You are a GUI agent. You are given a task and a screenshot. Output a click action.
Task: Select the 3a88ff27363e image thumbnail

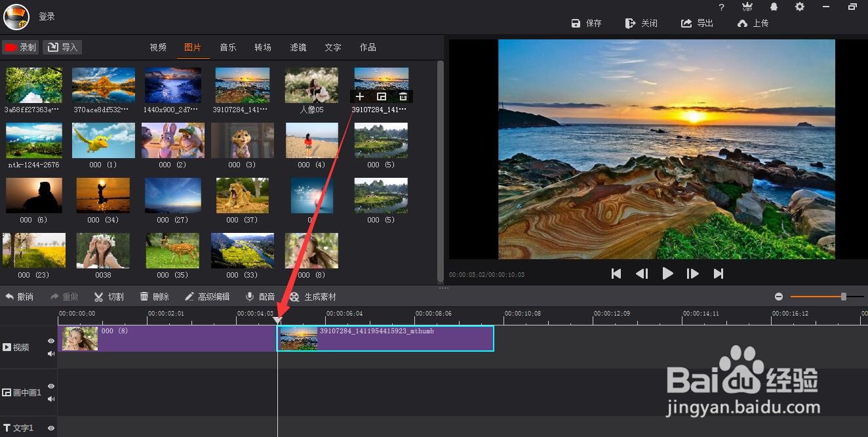tap(34, 85)
